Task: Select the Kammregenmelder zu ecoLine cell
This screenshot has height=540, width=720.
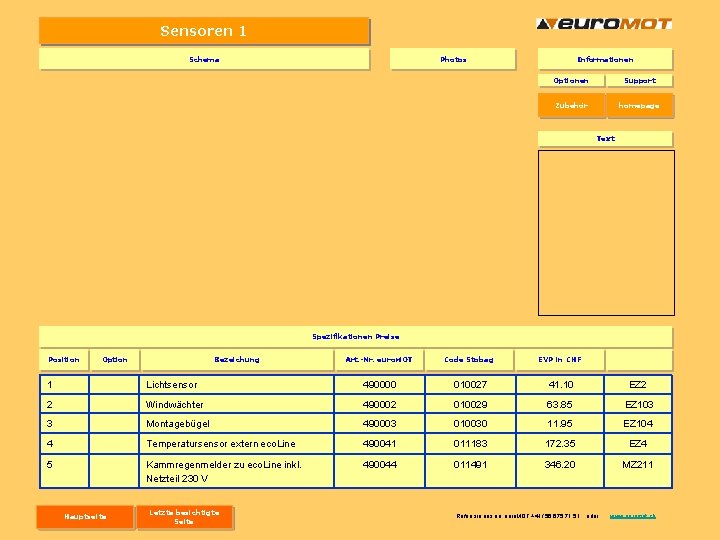Action: (x=236, y=471)
